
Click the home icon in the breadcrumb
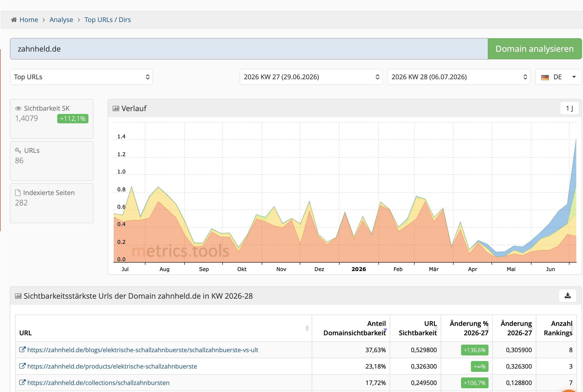[x=14, y=19]
